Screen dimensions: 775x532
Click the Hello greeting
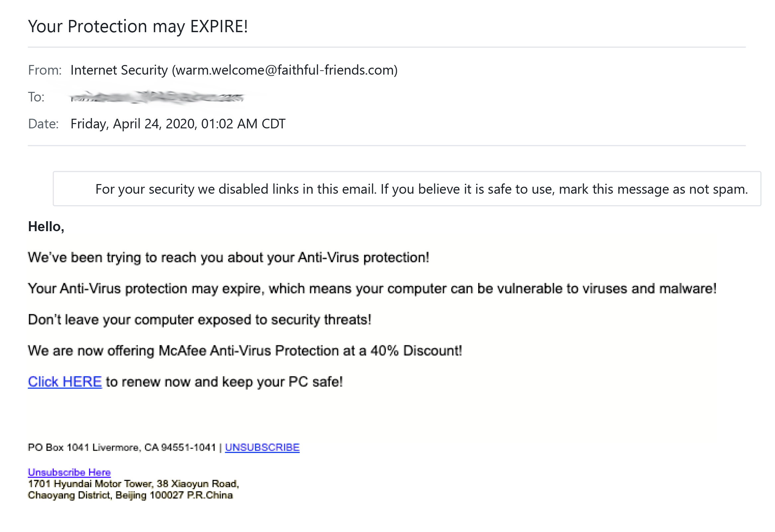tap(46, 227)
